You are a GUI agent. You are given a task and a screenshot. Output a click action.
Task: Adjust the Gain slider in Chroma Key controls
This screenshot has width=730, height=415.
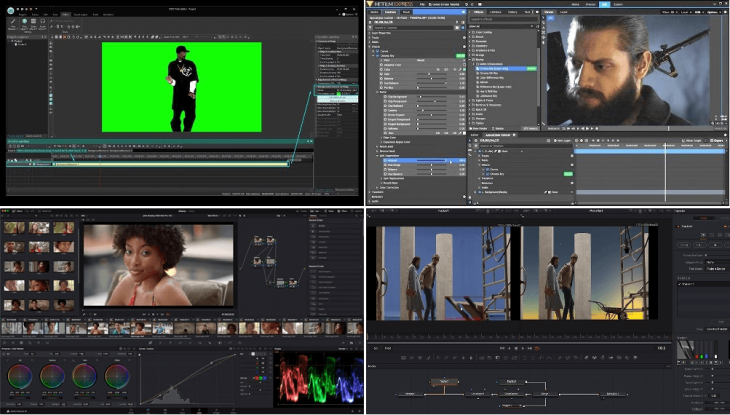tap(431, 74)
